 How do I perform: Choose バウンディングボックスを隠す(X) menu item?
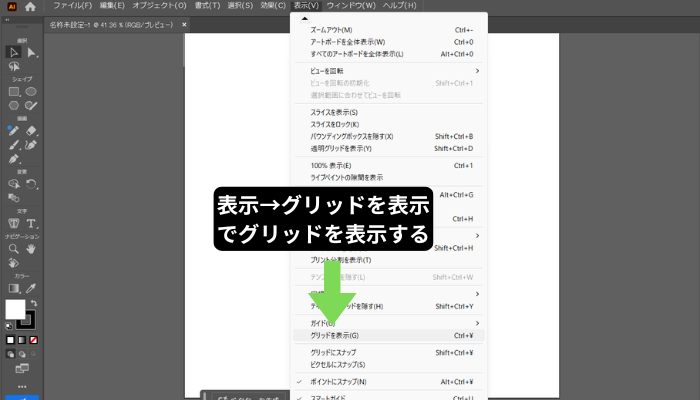tap(388, 137)
